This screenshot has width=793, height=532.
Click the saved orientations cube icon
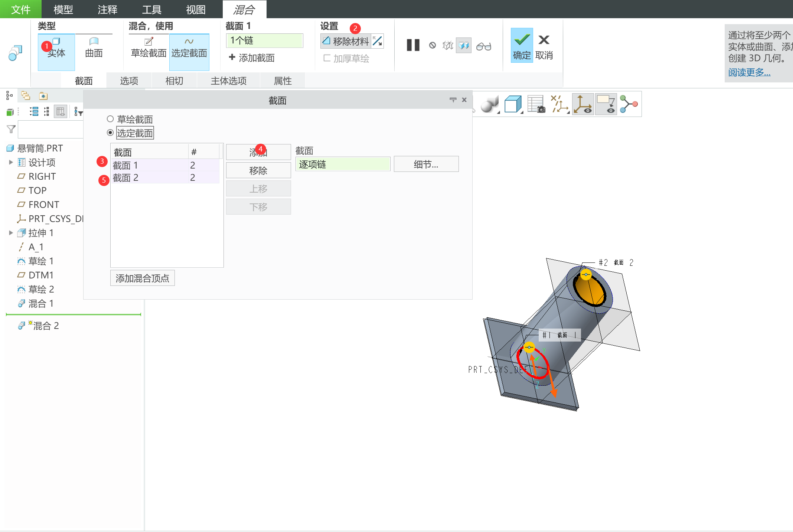click(513, 104)
